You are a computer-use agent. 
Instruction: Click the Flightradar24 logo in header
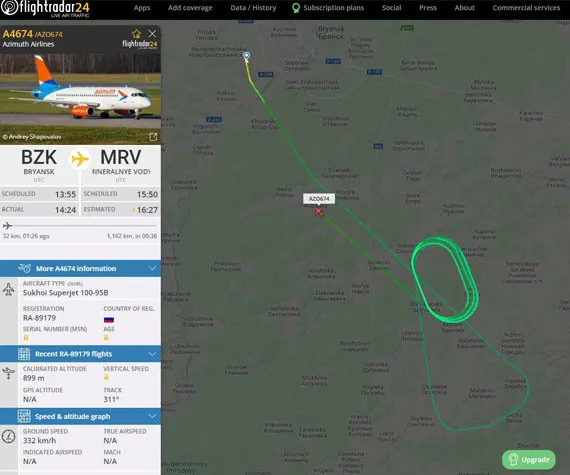pos(45,9)
